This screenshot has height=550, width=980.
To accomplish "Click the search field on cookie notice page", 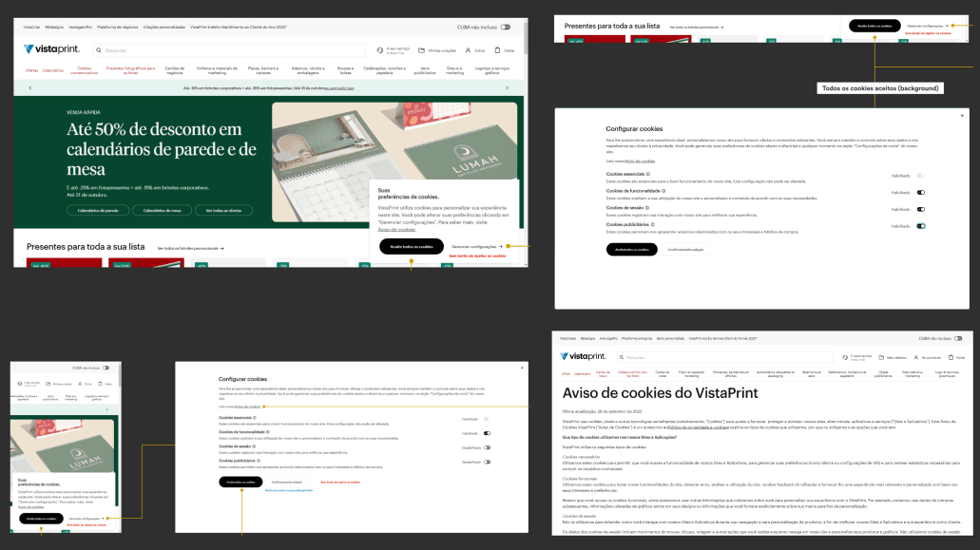I will click(724, 358).
